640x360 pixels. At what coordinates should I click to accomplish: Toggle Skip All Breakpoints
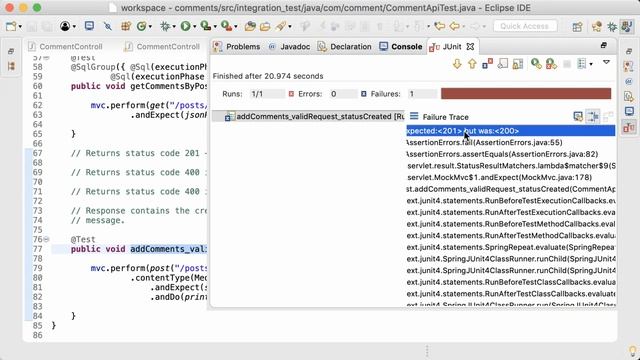[x=108, y=27]
